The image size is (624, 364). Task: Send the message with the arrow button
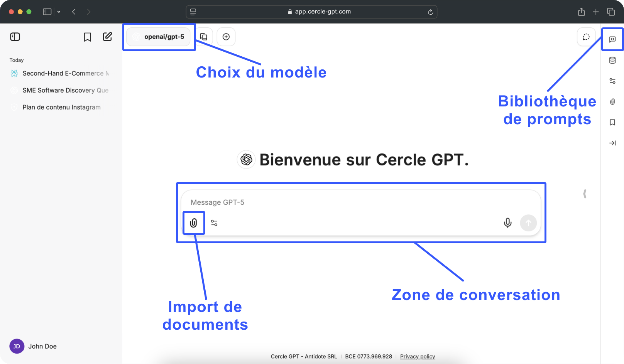(x=528, y=223)
